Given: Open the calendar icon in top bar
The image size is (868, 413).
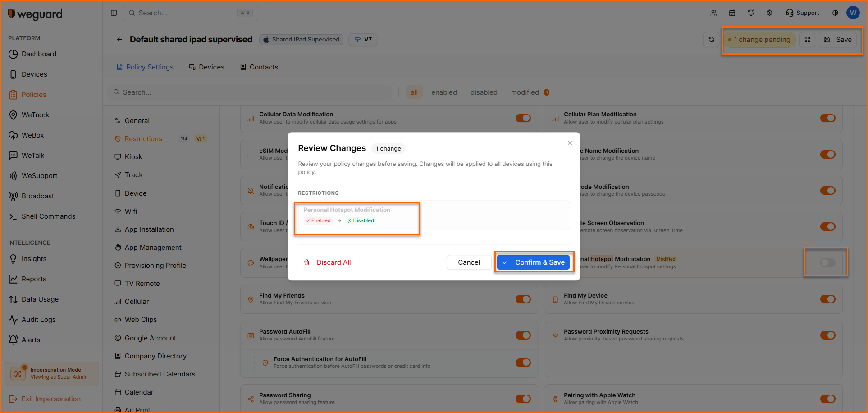Looking at the screenshot, I should point(732,13).
